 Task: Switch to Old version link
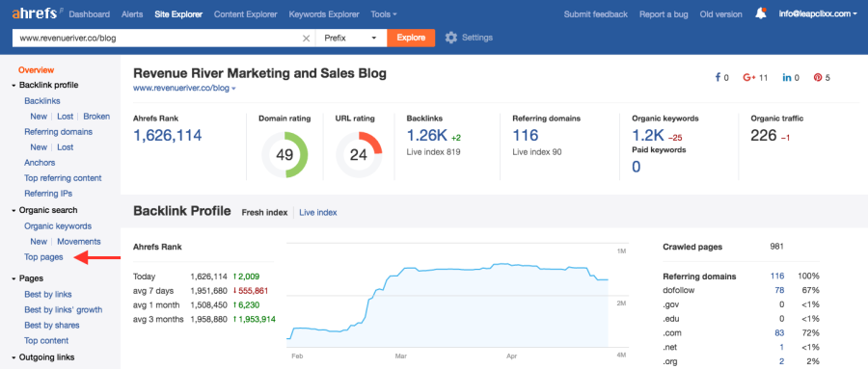[720, 14]
